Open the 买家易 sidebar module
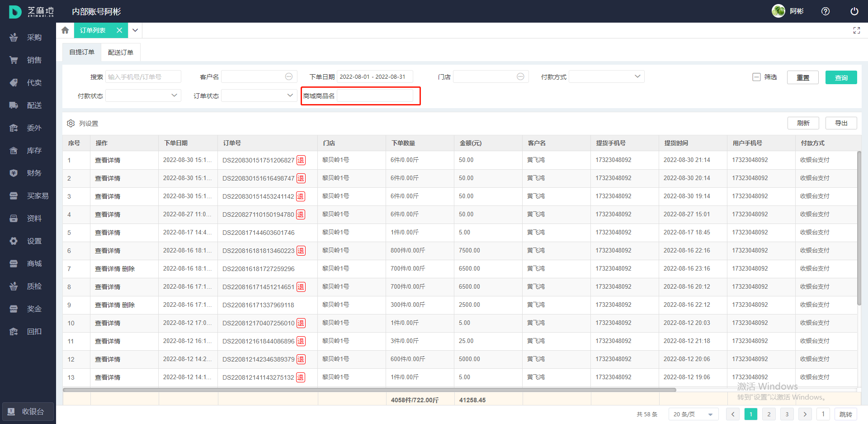The image size is (868, 424). [x=28, y=196]
